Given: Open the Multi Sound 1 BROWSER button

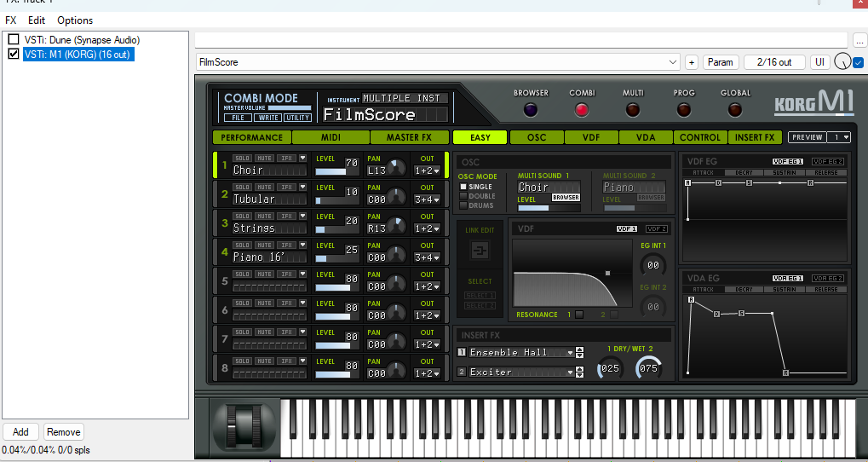Looking at the screenshot, I should point(566,197).
